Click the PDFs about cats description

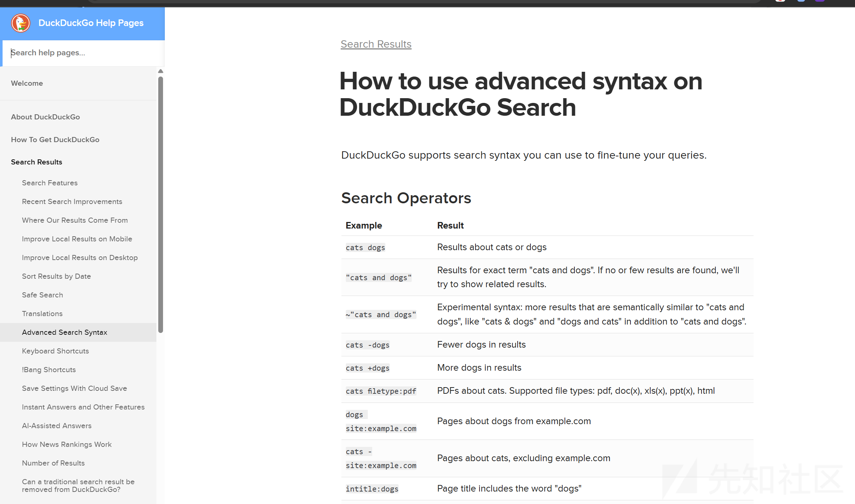tap(576, 391)
